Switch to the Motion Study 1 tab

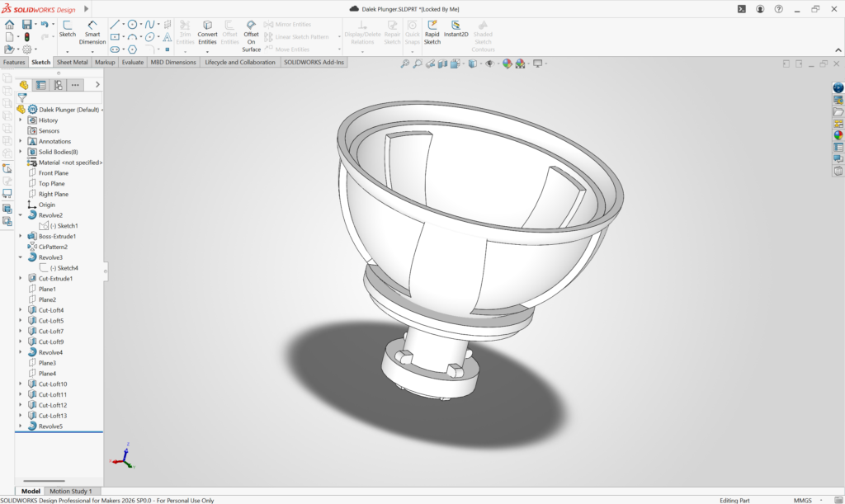pyautogui.click(x=72, y=491)
